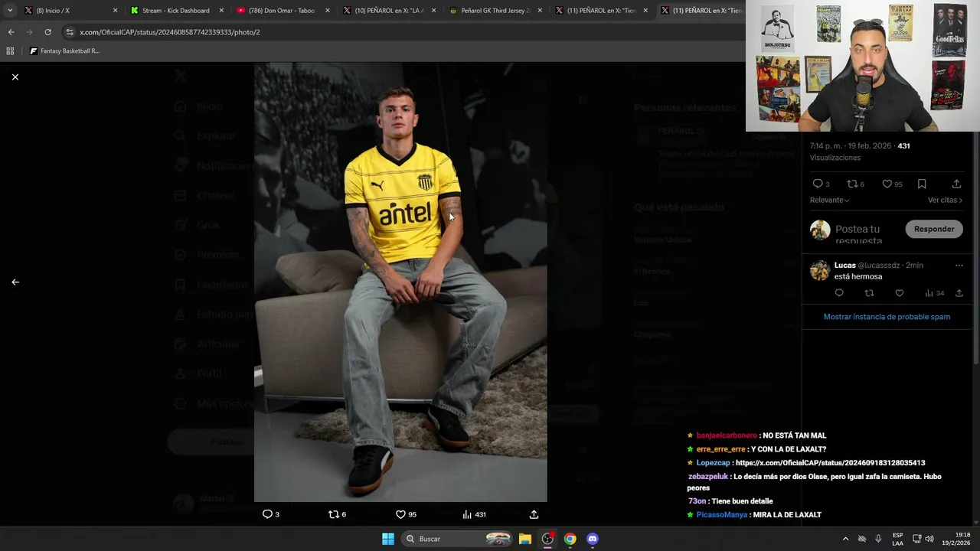This screenshot has width=980, height=551.
Task: Share the photo using the icon below it
Action: click(x=534, y=514)
